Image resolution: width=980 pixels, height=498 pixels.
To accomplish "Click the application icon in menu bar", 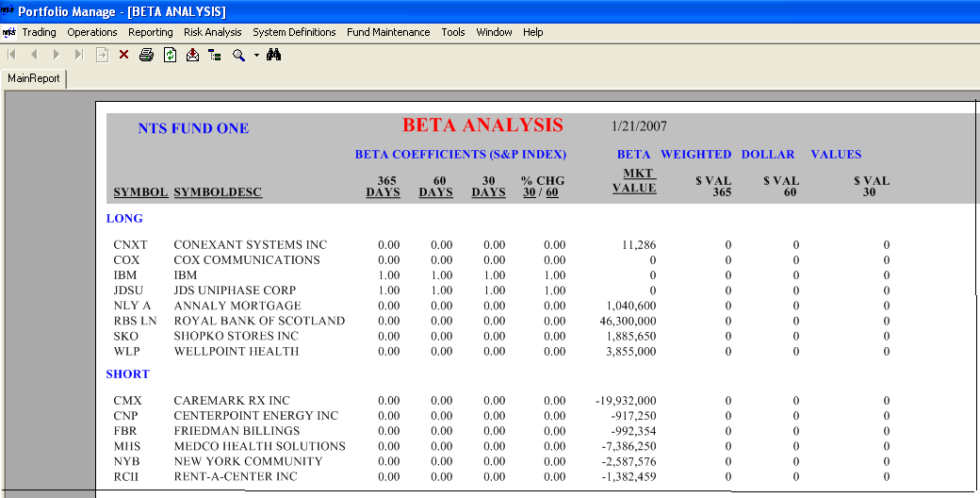I will click(x=8, y=32).
